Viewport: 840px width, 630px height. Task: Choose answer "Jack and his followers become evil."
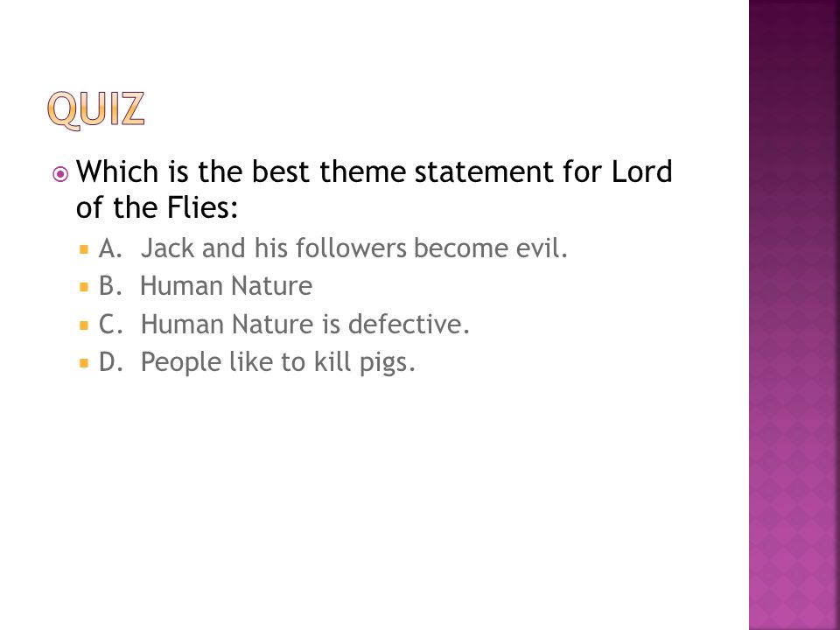point(353,248)
